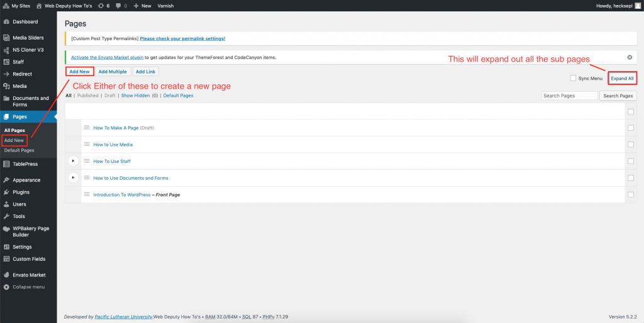Open the TablePress sidebar icon

[x=6, y=164]
